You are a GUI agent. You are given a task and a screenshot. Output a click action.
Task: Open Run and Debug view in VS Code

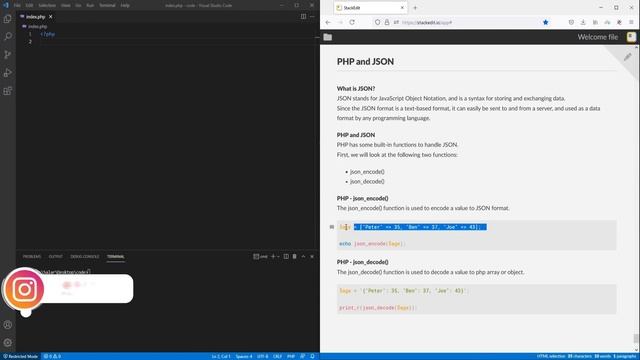(7, 73)
